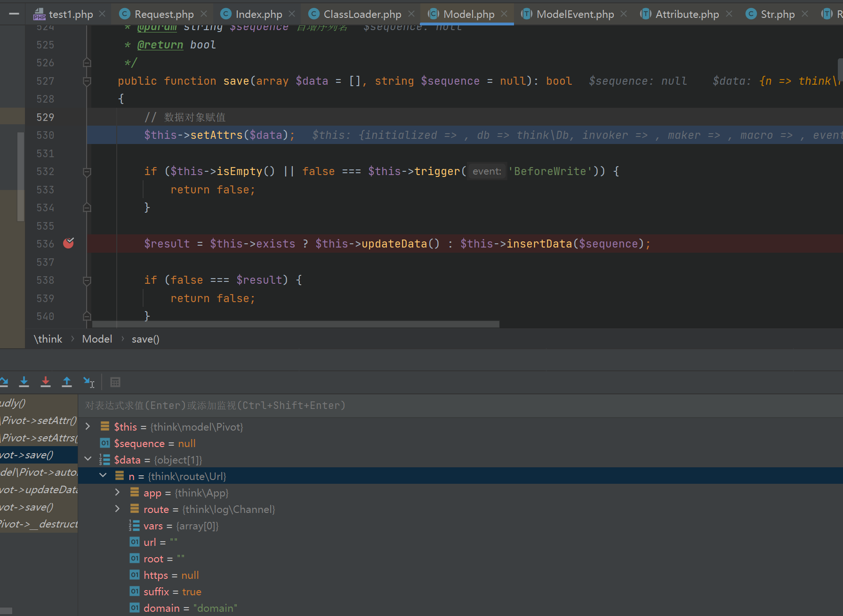Close the ModelEvent.php tab
This screenshot has width=843, height=616.
coord(624,14)
